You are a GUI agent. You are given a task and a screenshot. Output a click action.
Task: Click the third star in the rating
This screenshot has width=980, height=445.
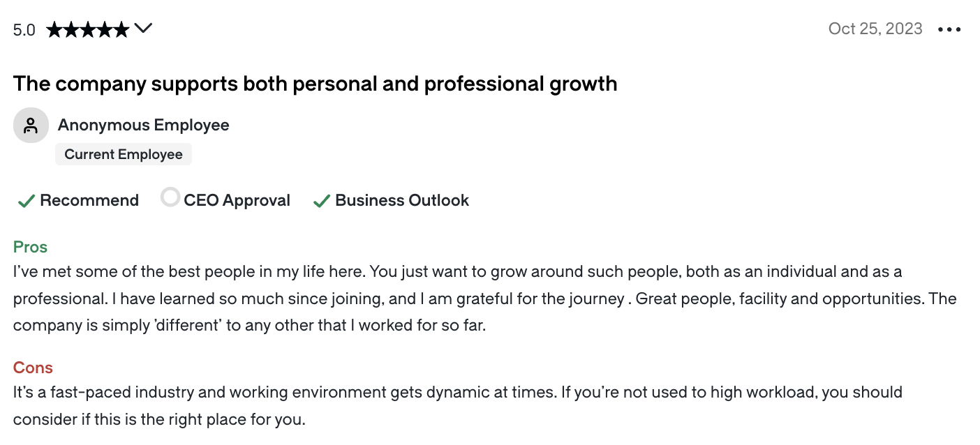click(87, 29)
